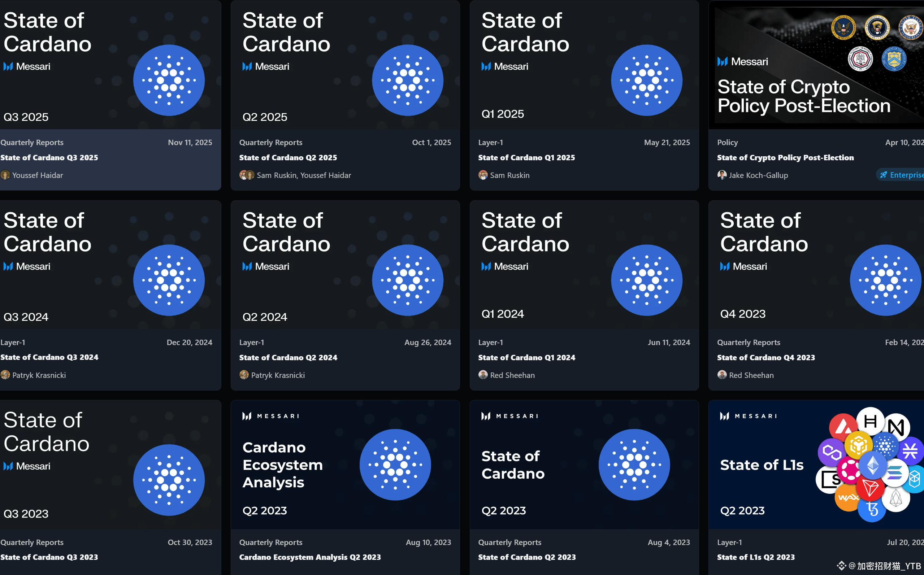Click Red Sheehan avatar on Q1 2024 card
924x575 pixels.
tap(483, 375)
